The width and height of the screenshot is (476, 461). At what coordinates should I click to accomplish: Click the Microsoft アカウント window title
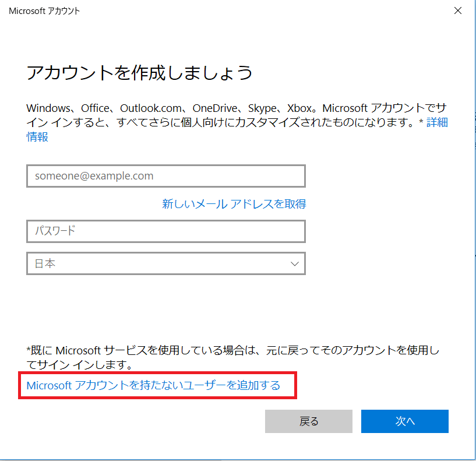pyautogui.click(x=44, y=11)
